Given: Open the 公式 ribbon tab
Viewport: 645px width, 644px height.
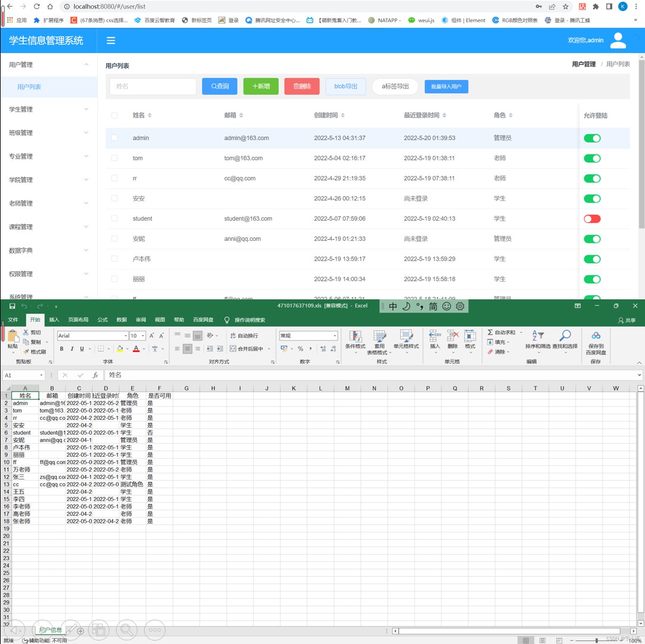Looking at the screenshot, I should [103, 320].
